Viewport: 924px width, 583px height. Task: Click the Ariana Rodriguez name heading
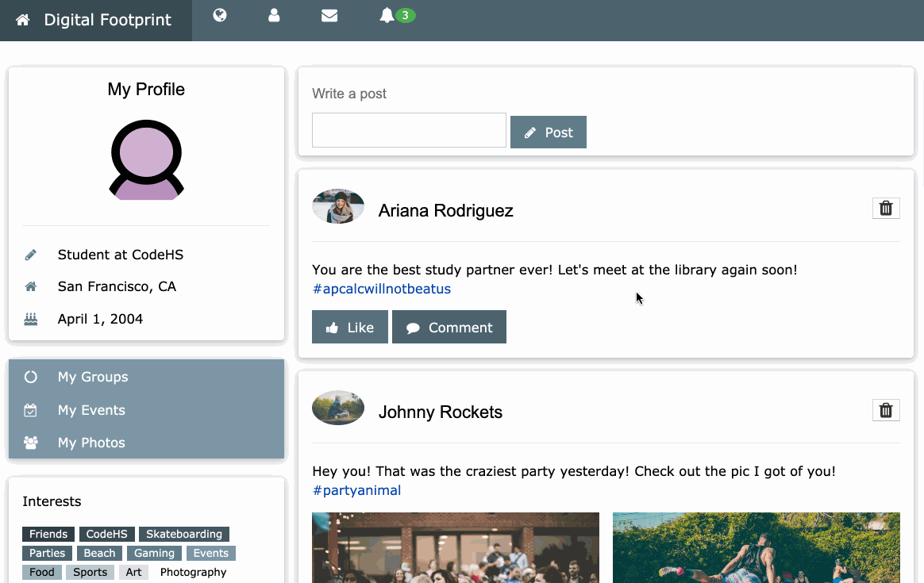(x=445, y=210)
